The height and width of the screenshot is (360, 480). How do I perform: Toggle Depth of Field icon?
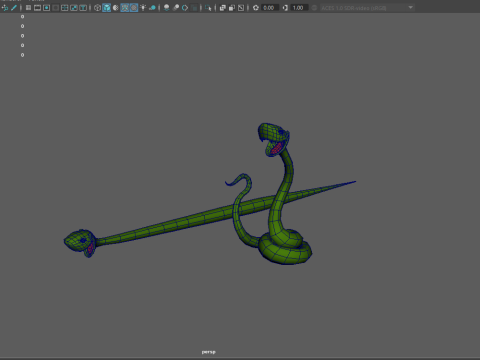pos(194,8)
